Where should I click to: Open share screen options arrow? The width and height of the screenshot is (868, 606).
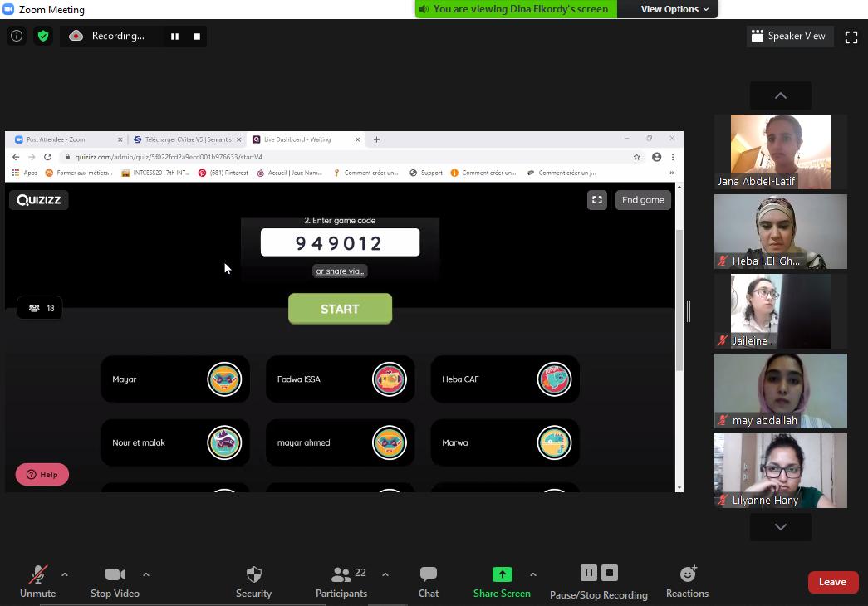[533, 574]
